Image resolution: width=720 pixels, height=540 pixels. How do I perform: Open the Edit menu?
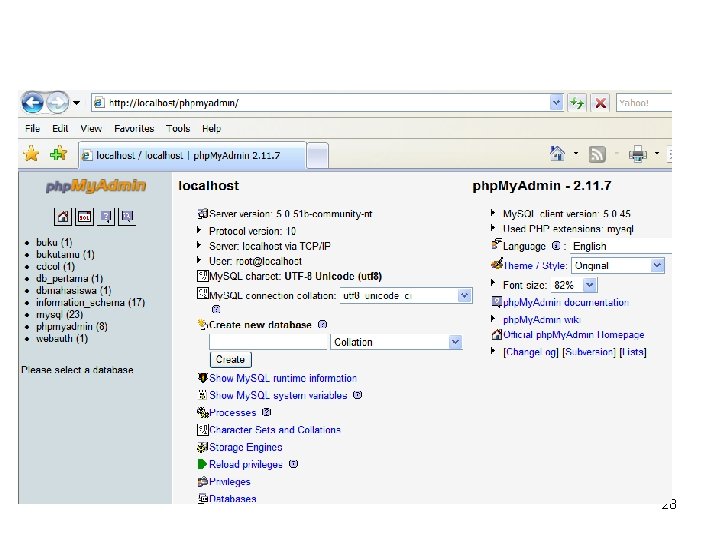[x=60, y=129]
